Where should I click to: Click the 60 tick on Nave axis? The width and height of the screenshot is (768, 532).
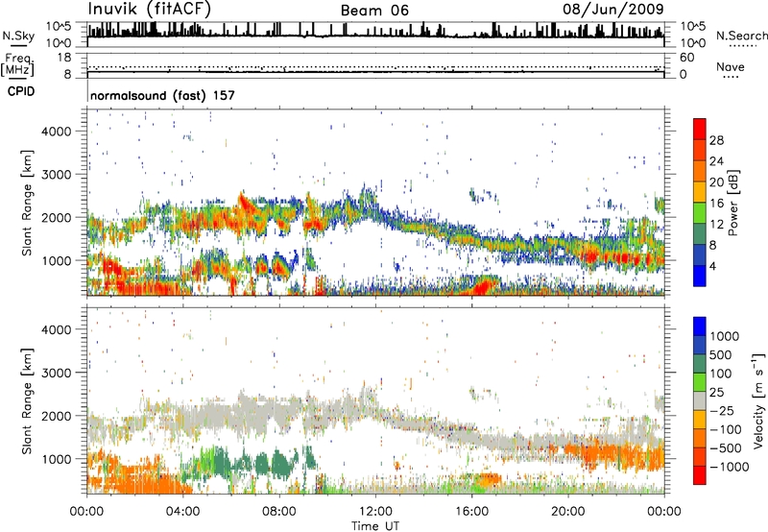[687, 58]
